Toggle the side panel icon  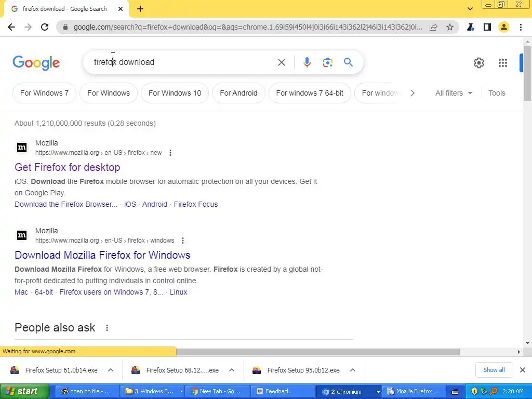click(487, 27)
